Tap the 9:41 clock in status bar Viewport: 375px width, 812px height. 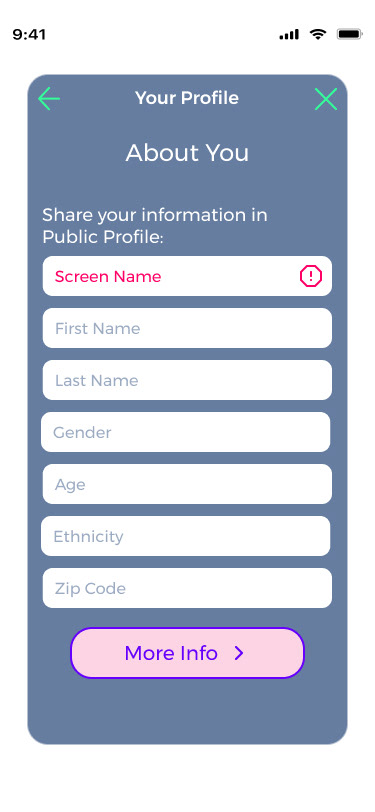[x=29, y=35]
